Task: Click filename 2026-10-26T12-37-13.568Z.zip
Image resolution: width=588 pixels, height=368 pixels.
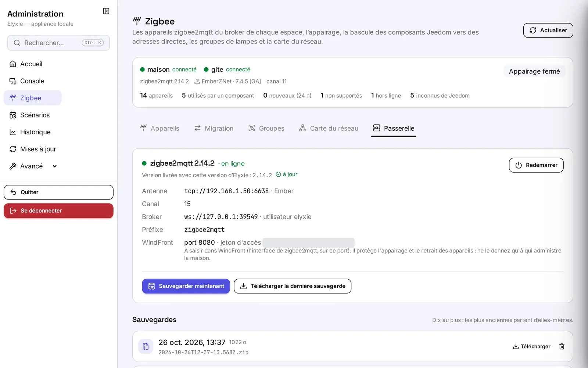Action: tap(203, 352)
